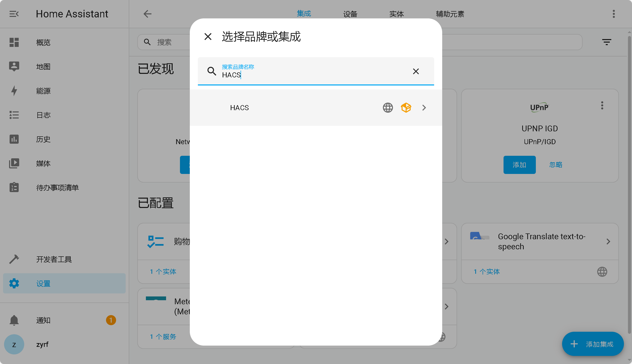Click the to-do clipboard icon
Screen dimensions: 632x364
[14, 187]
